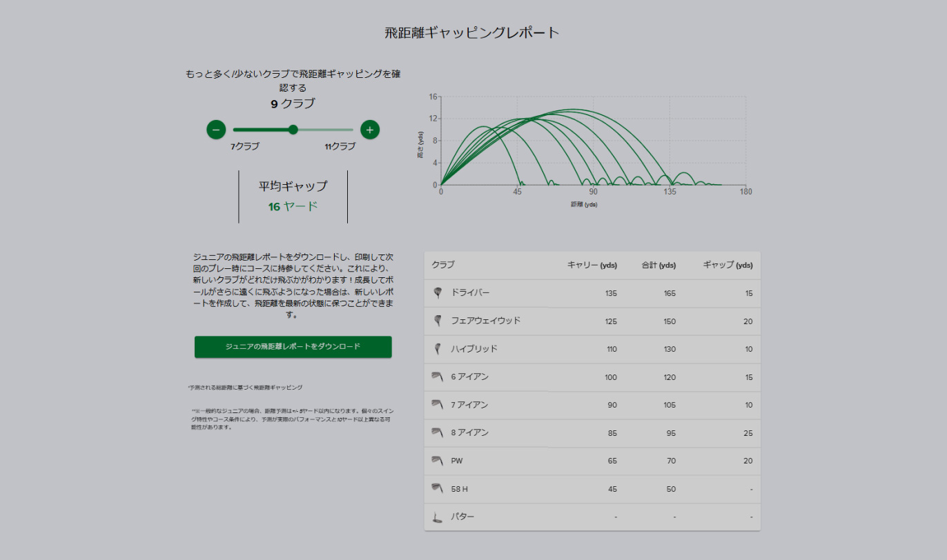This screenshot has width=947, height=560.
Task: Increase club count with plus button
Action: 370,130
